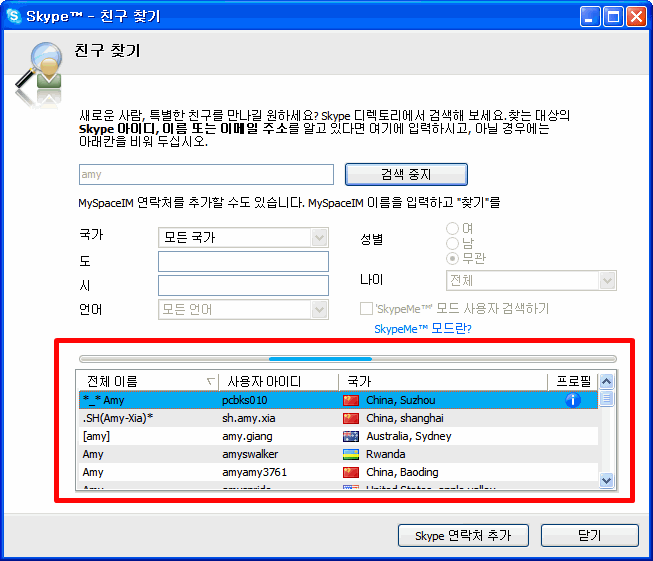Enable SkypeMe mode user search checkbox

point(366,309)
